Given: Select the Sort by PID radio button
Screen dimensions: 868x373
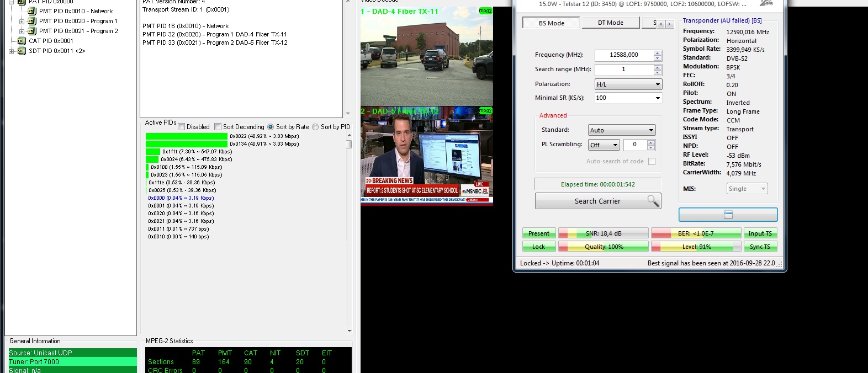Looking at the screenshot, I should coord(315,127).
